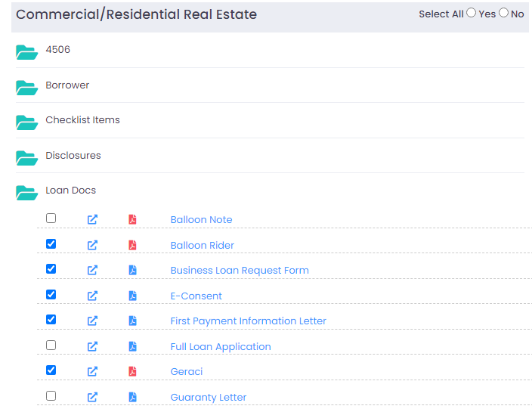The image size is (532, 409).
Task: Expand the 4506 folder icon
Action: coord(26,52)
